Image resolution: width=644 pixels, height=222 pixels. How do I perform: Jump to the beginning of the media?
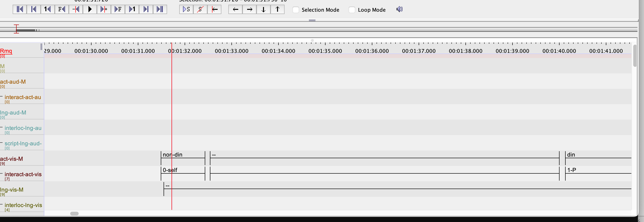click(x=20, y=10)
